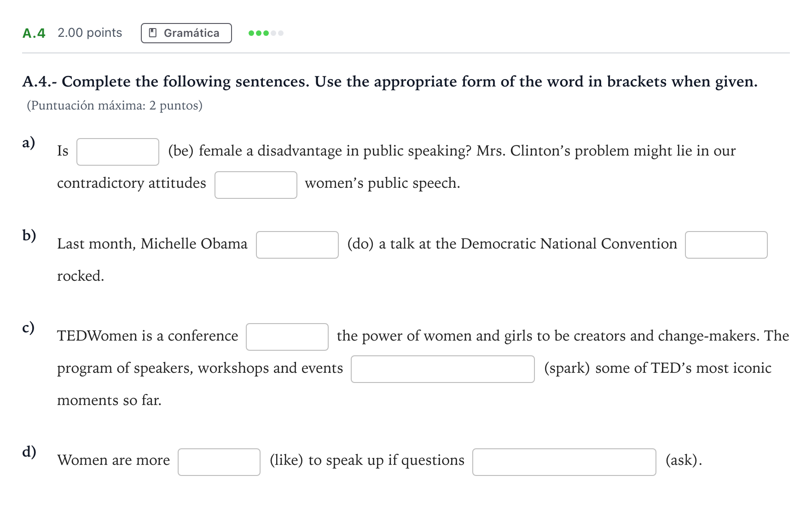This screenshot has height=510, width=812.
Task: Click blank after 'TEDWomen is a conference'
Action: 287,337
